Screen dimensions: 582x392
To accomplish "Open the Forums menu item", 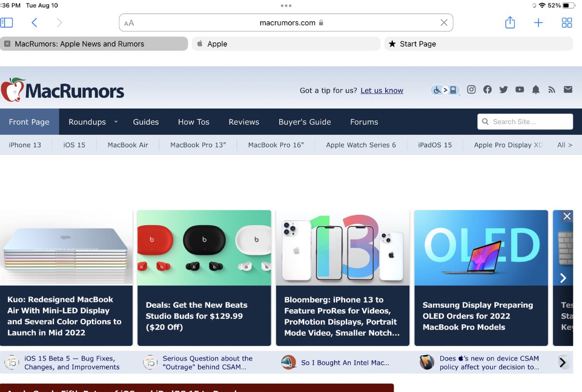I will [x=364, y=122].
